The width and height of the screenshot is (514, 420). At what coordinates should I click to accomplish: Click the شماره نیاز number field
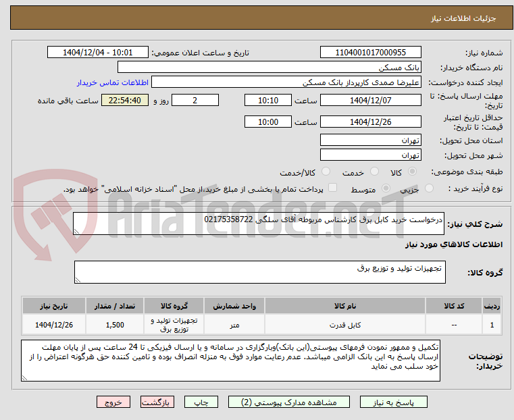point(370,52)
